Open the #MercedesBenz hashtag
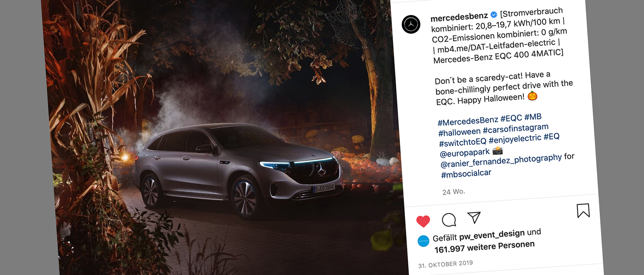 click(468, 121)
